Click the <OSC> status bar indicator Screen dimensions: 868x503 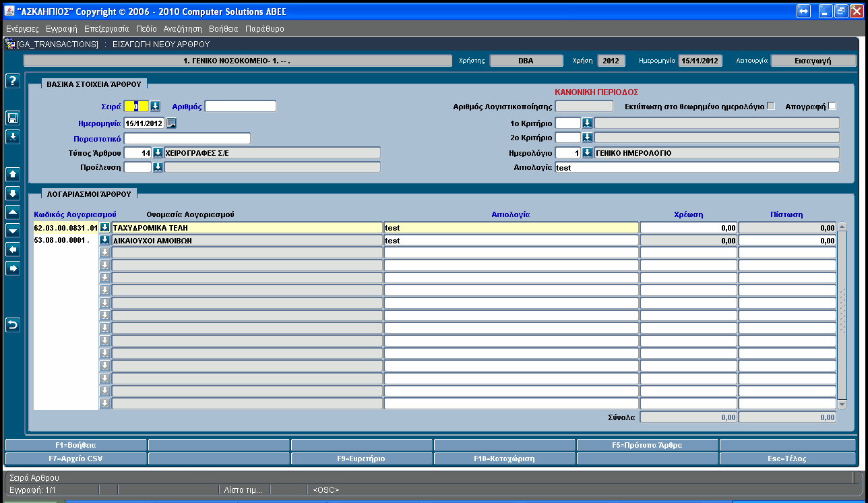326,490
